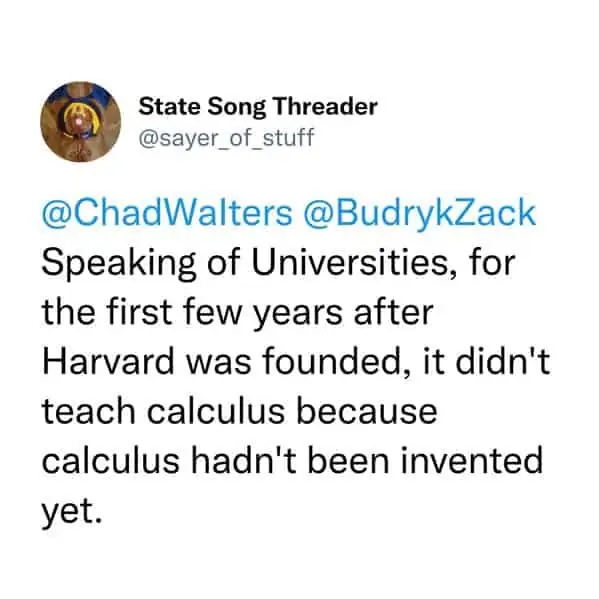
Task: Open the @sayer_of_stuff handle
Action: click(x=226, y=138)
